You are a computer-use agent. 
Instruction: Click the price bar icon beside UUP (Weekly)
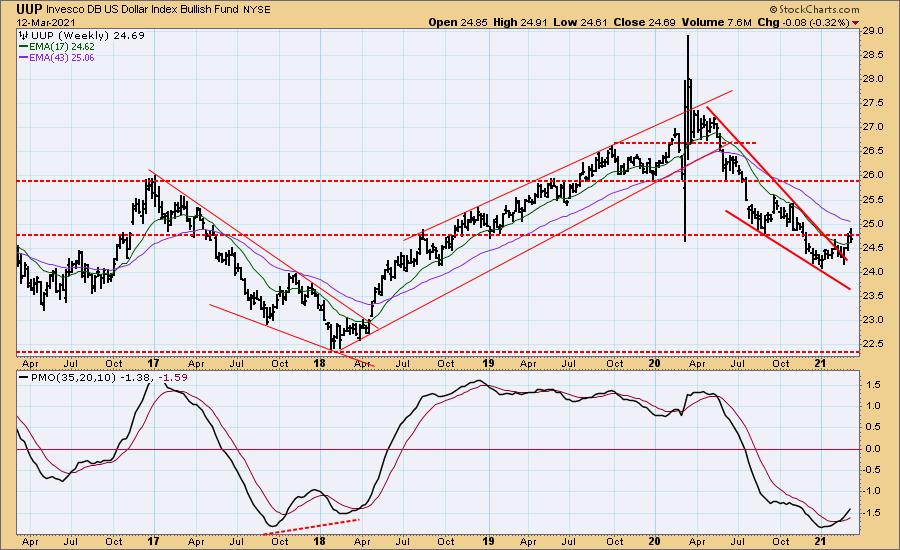23,36
